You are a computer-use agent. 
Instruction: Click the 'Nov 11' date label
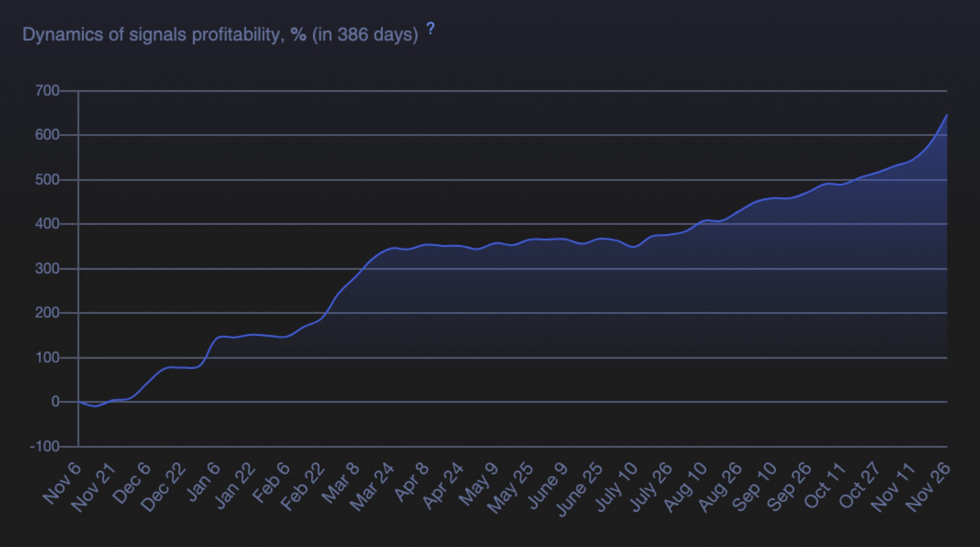tap(893, 487)
